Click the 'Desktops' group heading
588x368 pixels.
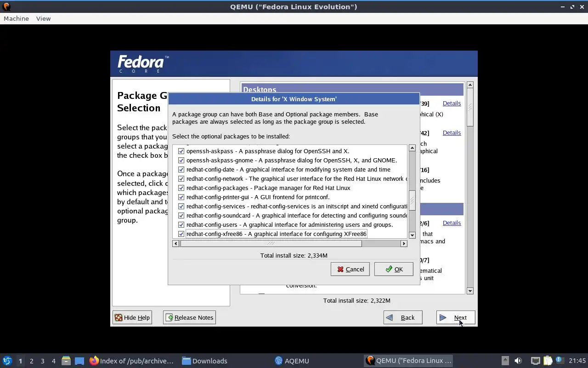(260, 90)
